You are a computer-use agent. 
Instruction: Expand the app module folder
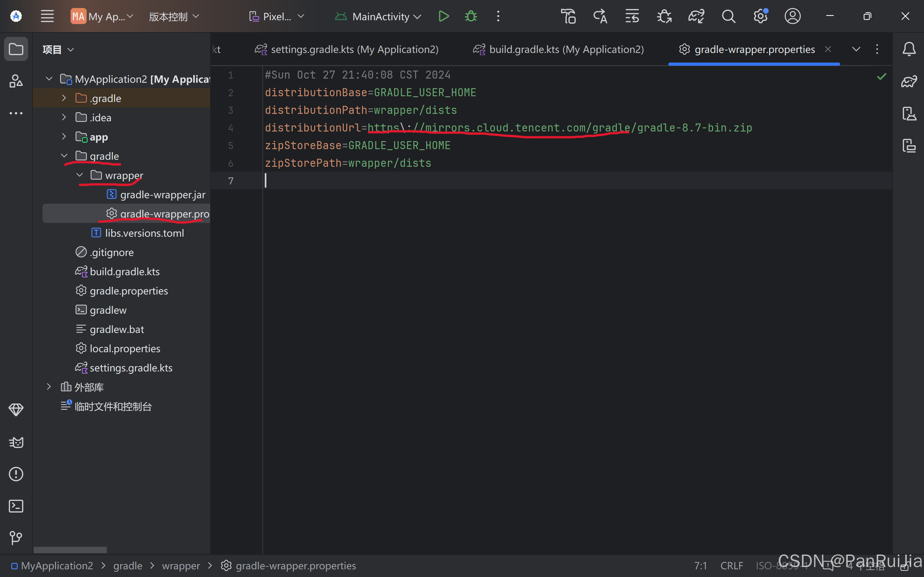64,137
